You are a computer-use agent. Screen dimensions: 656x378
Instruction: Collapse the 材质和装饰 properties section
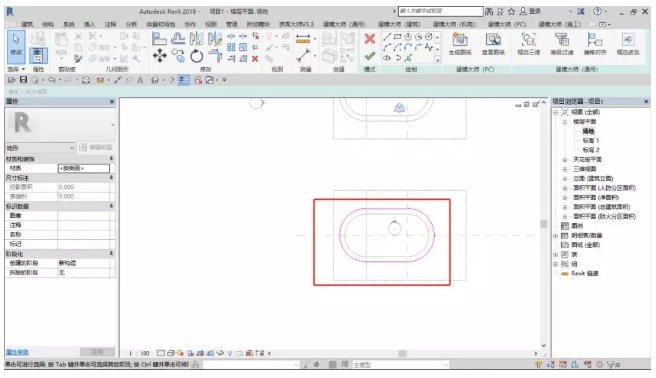point(111,159)
